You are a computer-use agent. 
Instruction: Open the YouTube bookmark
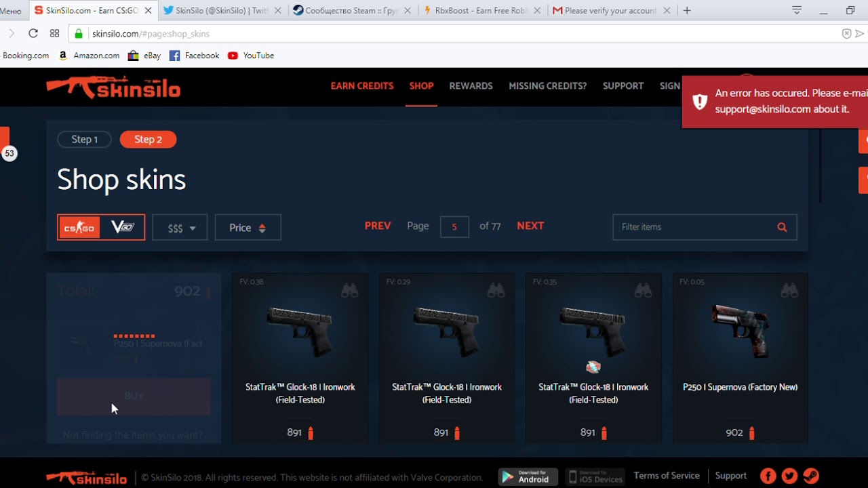(251, 56)
